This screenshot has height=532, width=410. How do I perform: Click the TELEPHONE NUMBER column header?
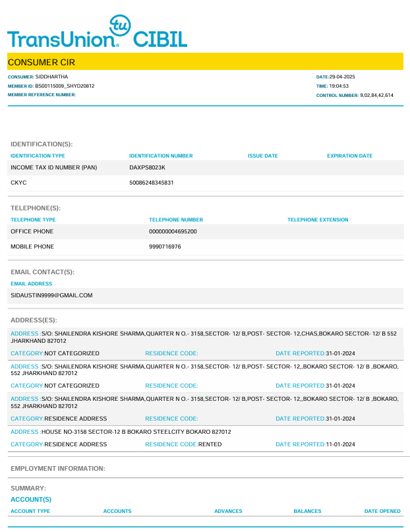(176, 220)
